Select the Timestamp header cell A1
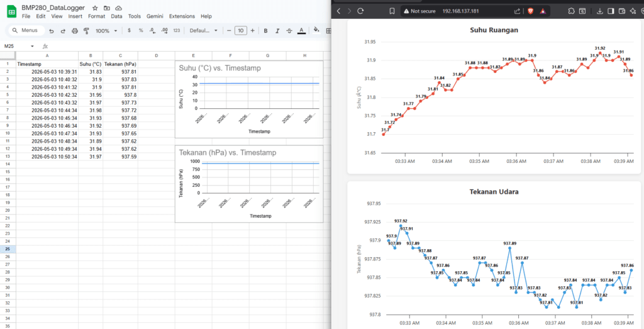The image size is (644, 329). (47, 64)
